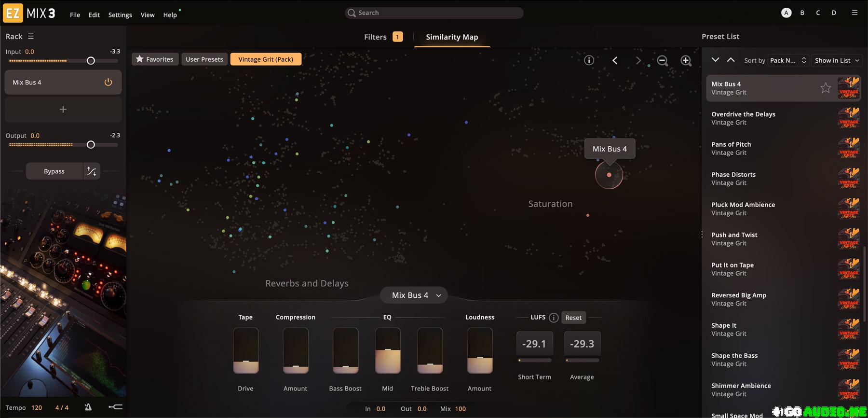Click the Mix value 100
Screen dimensions: 868x418
(461, 409)
